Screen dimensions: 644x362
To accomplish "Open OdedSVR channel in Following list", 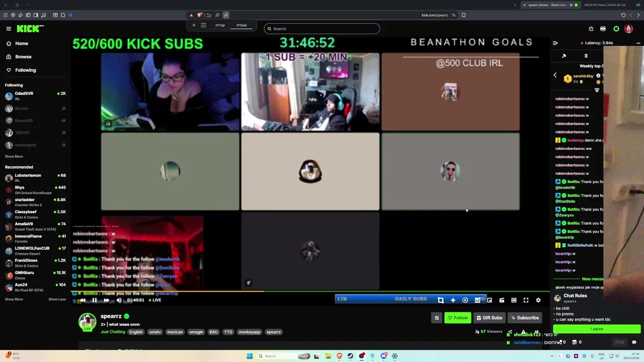I will point(35,96).
